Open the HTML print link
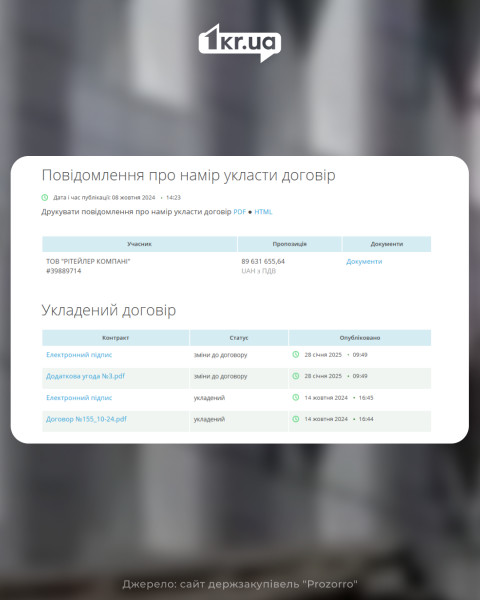 pyautogui.click(x=263, y=212)
